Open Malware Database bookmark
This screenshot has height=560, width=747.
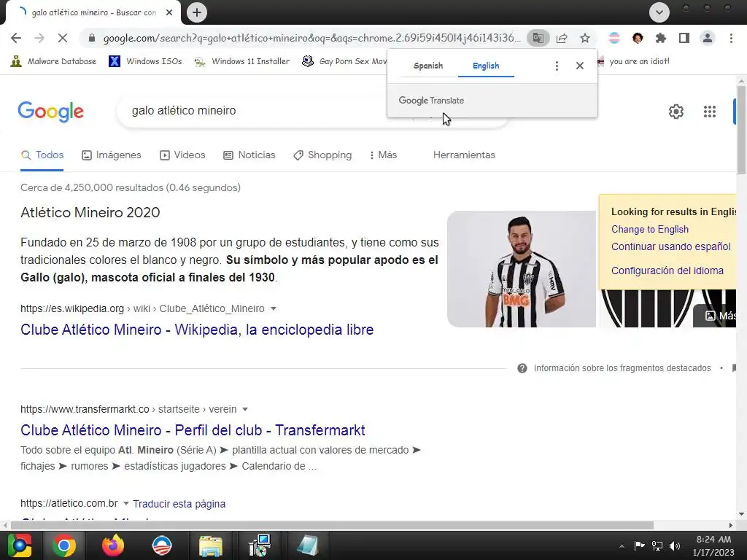tap(53, 61)
